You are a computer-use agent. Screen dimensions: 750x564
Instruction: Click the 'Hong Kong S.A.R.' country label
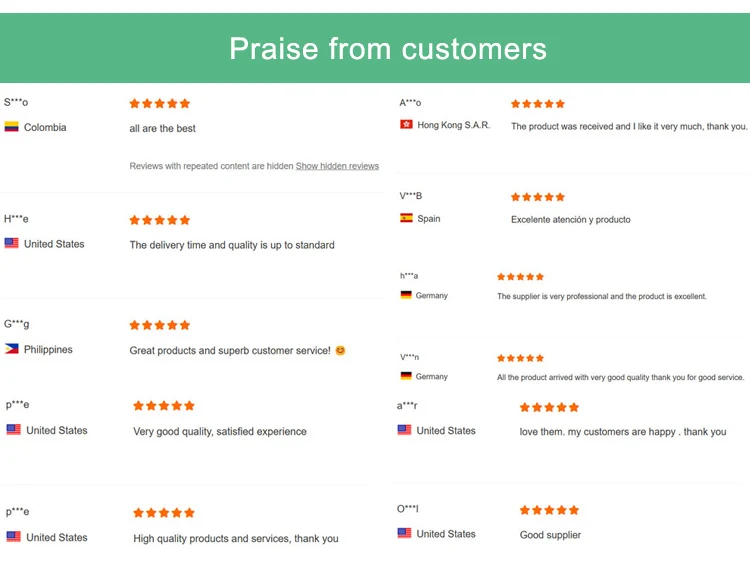tap(453, 126)
